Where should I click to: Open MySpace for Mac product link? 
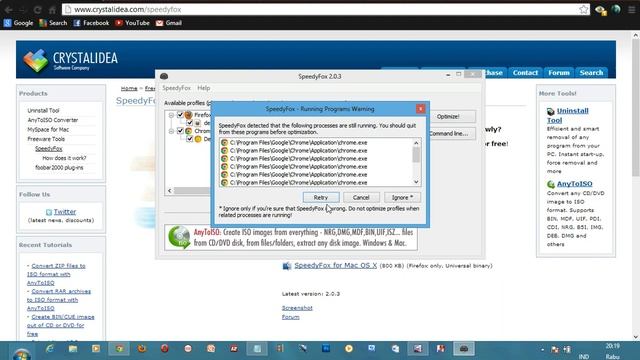tap(48, 129)
